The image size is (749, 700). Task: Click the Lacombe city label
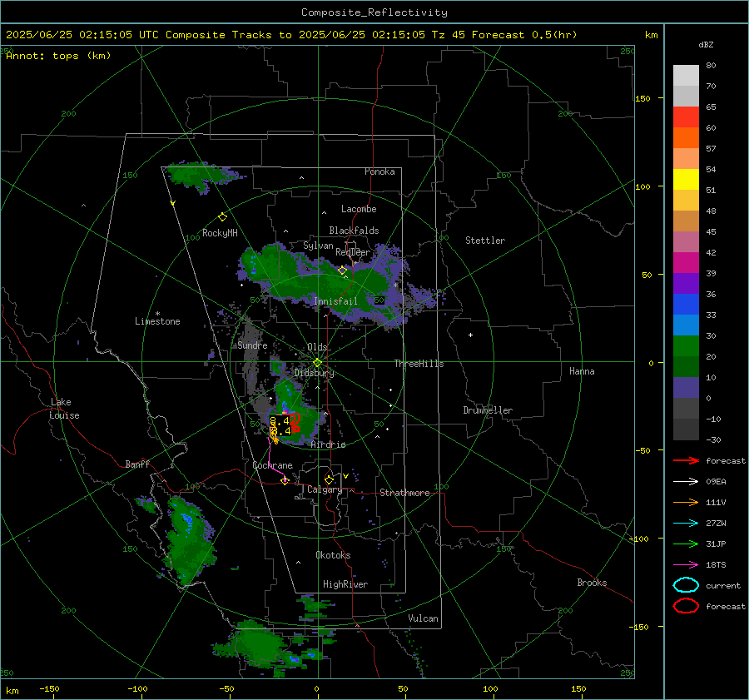[x=359, y=209]
